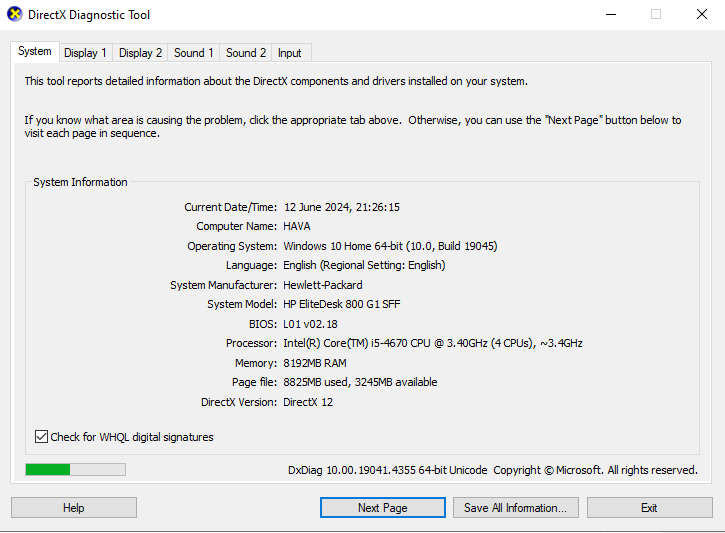Click the HP EliteDesk 800 G1 SFF value
Viewport: 725px width, 533px height.
[x=342, y=304]
